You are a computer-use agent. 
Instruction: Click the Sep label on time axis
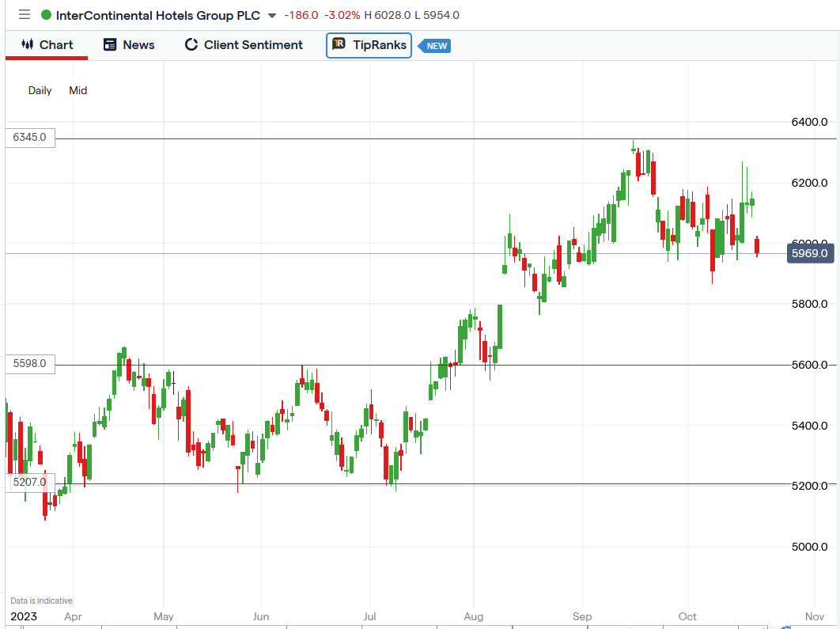[582, 616]
